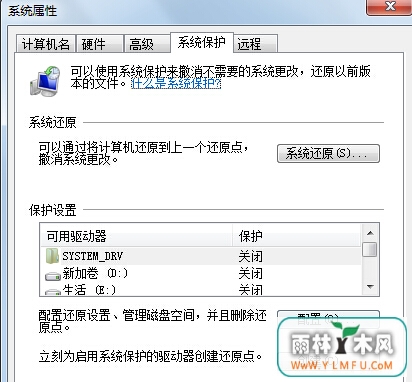This screenshot has height=382, width=412.
Task: Select the 高级 tab
Action: pyautogui.click(x=147, y=44)
